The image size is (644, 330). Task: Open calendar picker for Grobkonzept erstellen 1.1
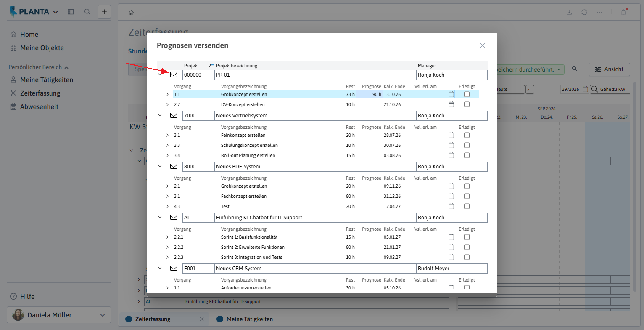[x=451, y=94]
